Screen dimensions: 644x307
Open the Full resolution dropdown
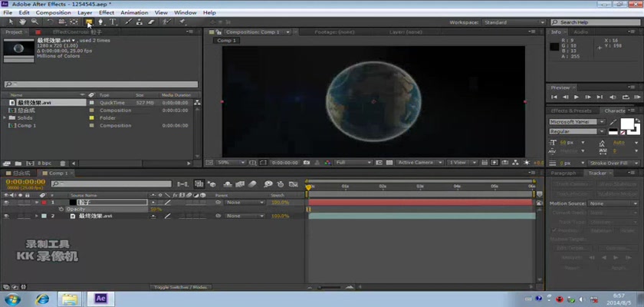click(353, 163)
